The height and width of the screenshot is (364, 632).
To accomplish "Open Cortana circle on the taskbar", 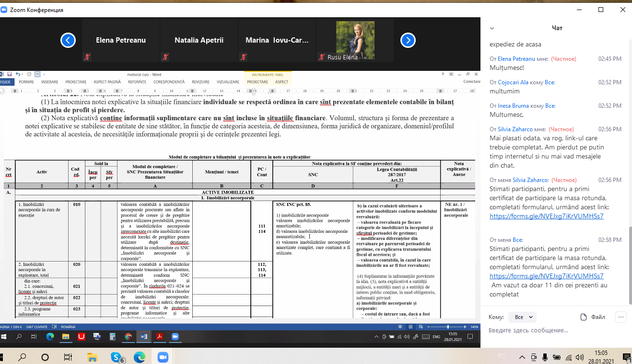I will pos(45,357).
